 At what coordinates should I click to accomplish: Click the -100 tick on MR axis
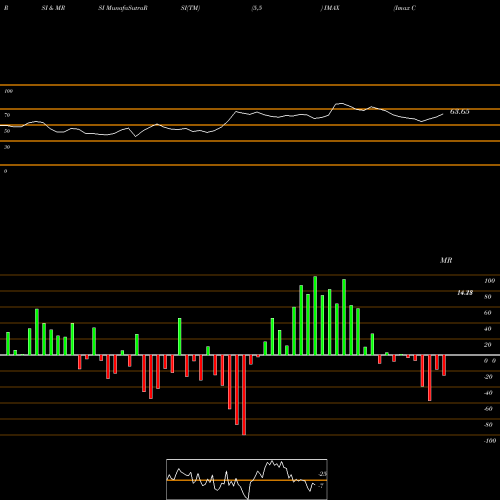pyautogui.click(x=490, y=441)
